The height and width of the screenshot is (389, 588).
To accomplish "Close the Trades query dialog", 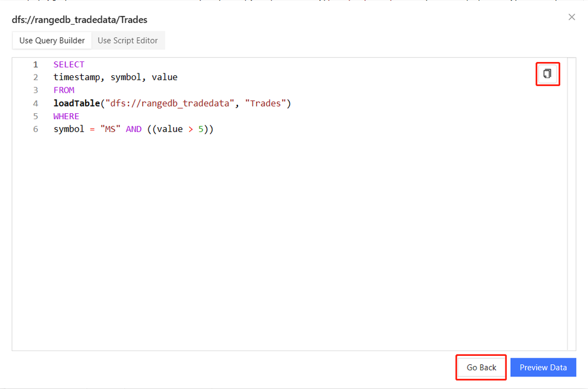I will (572, 17).
